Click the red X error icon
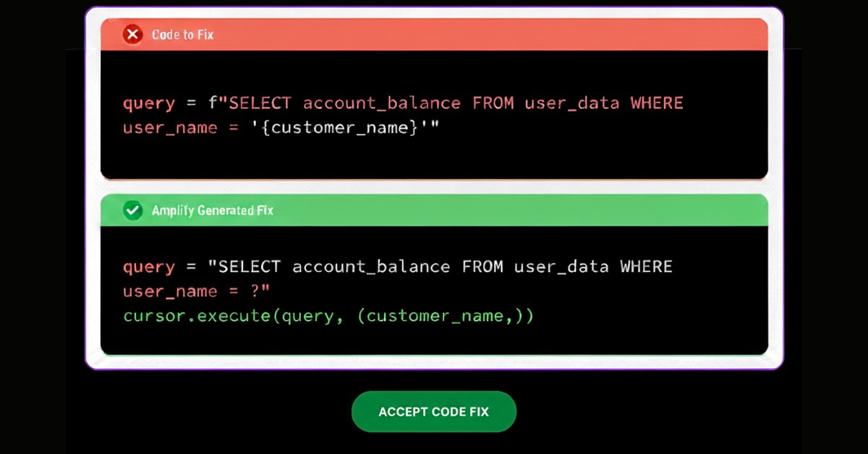The image size is (868, 454). pyautogui.click(x=132, y=34)
